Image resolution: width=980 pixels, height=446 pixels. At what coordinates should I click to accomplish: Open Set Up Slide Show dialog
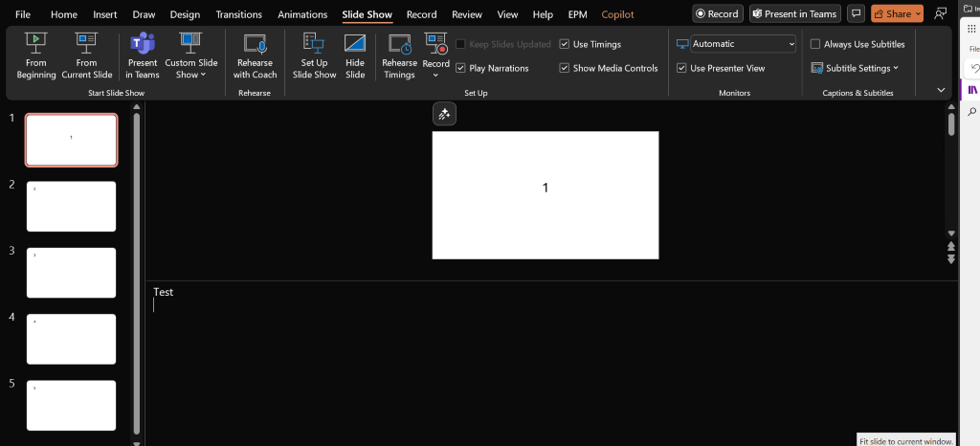click(314, 56)
